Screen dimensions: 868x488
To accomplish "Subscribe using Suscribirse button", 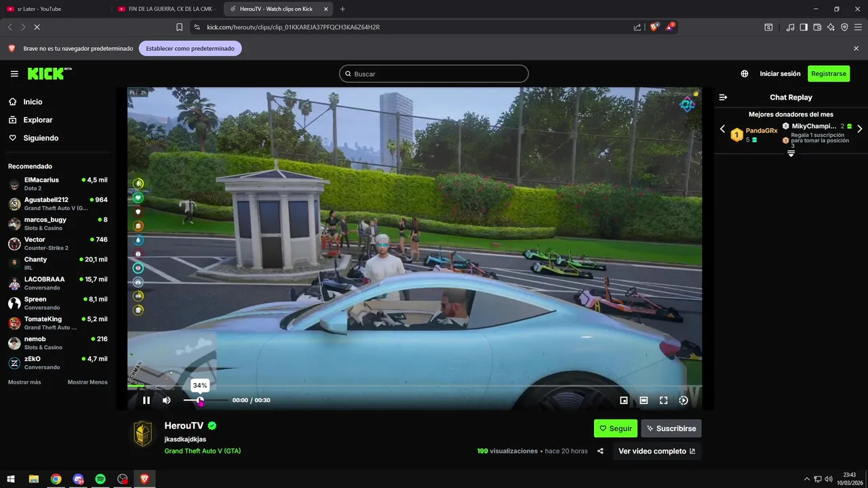I will (x=671, y=428).
